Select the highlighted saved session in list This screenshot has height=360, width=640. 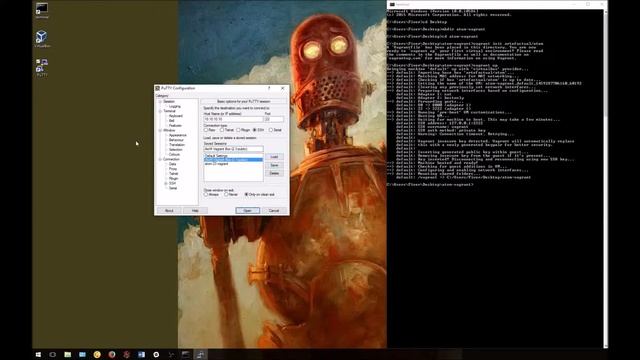coord(233,160)
